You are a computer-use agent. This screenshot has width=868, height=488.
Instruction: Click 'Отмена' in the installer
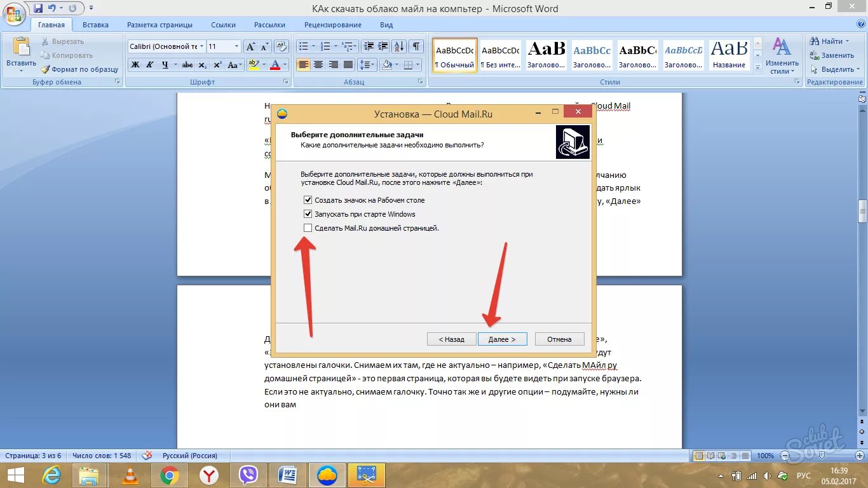(559, 339)
